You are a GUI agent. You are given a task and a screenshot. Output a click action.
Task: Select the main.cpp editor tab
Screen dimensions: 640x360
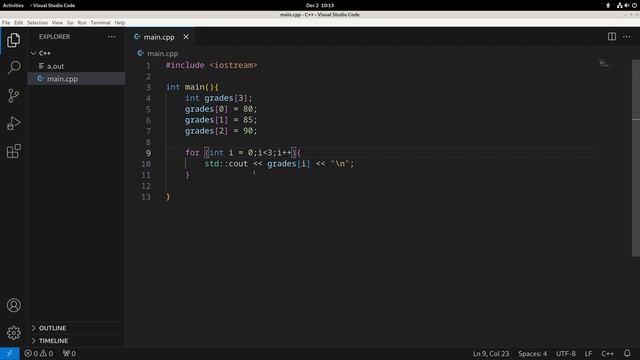pos(159,37)
